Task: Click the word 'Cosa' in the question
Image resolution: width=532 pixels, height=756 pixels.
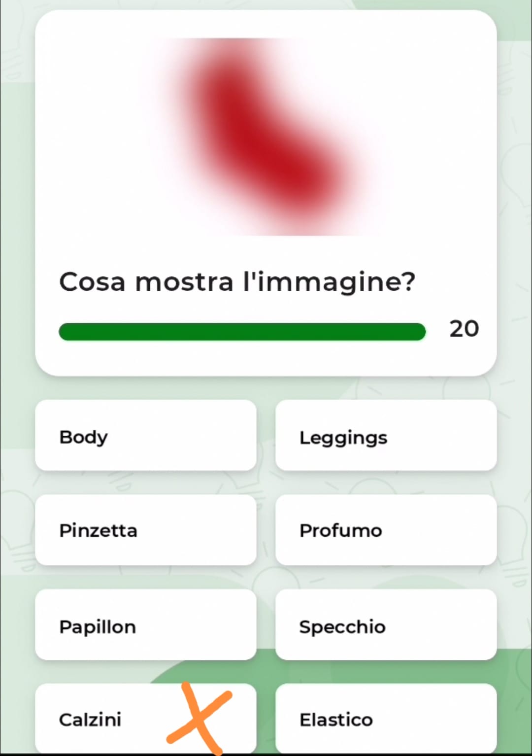Action: tap(92, 282)
